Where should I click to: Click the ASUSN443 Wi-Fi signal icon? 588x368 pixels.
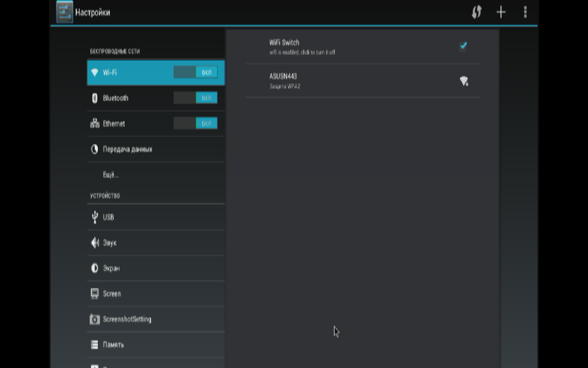464,81
